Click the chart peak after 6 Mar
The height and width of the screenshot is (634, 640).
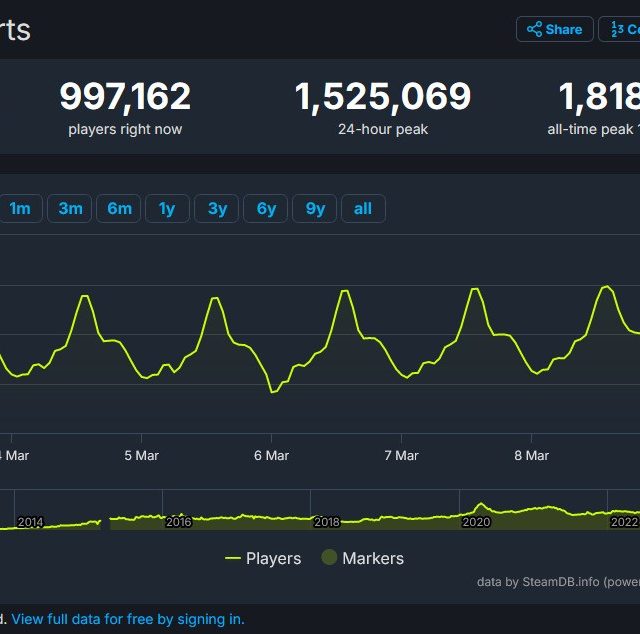[x=345, y=291]
